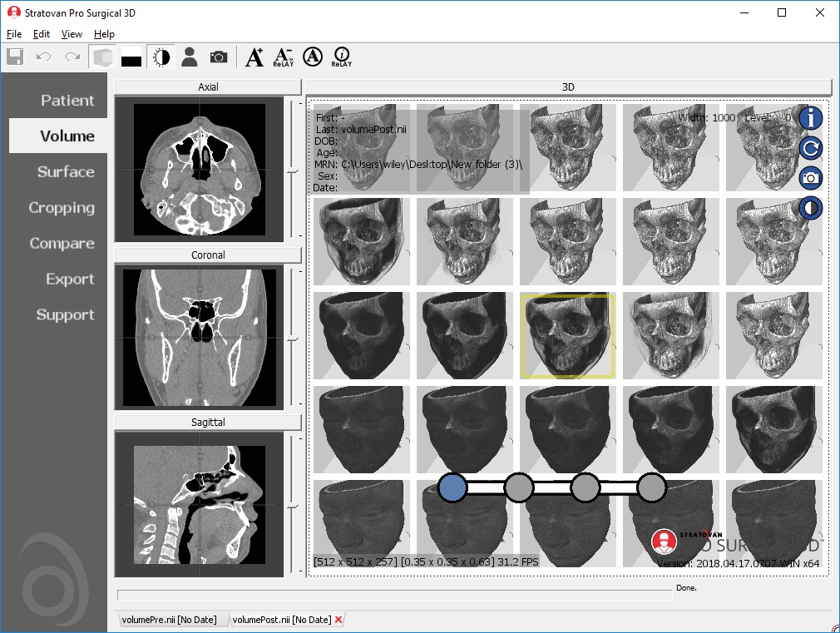This screenshot has height=633, width=840.
Task: Select the yellow-highlighted skull preset thumbnail
Action: click(567, 336)
